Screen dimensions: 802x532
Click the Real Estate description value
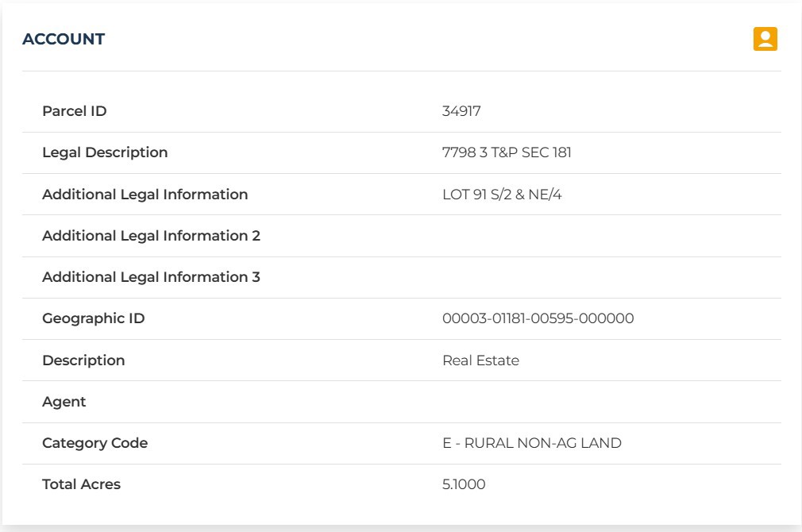[480, 360]
